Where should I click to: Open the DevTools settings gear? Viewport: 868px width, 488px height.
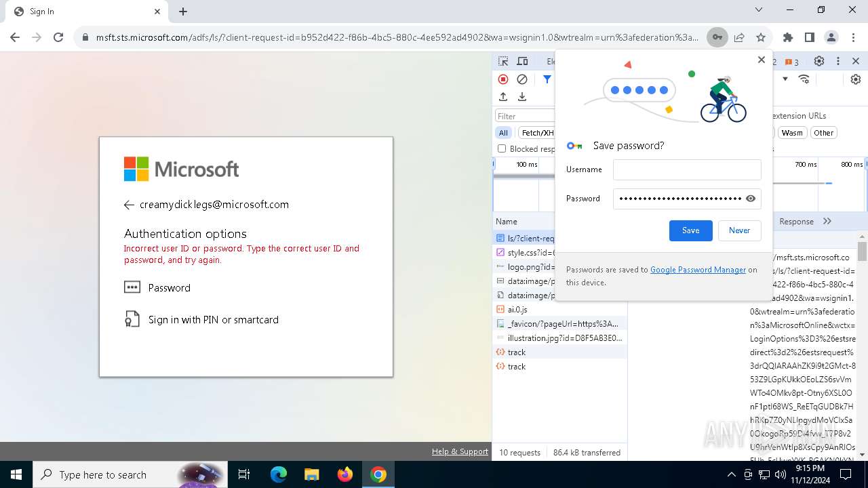(819, 61)
